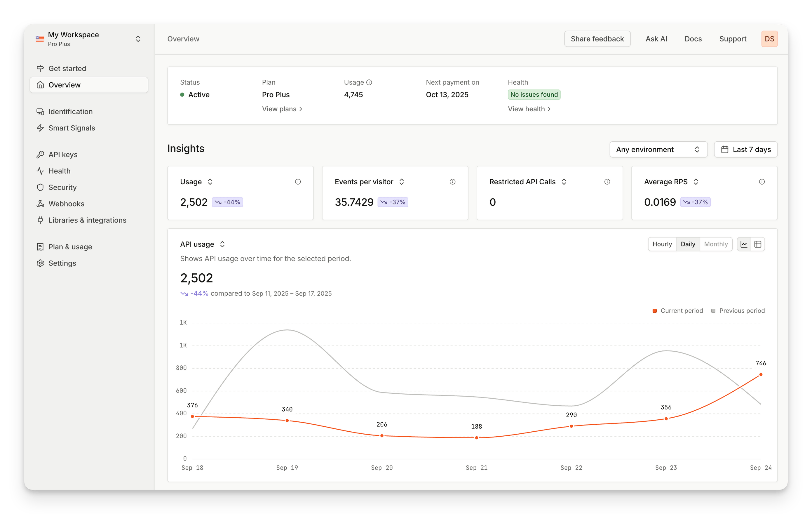Click the Share feedback button
The width and height of the screenshot is (812, 514).
click(597, 39)
